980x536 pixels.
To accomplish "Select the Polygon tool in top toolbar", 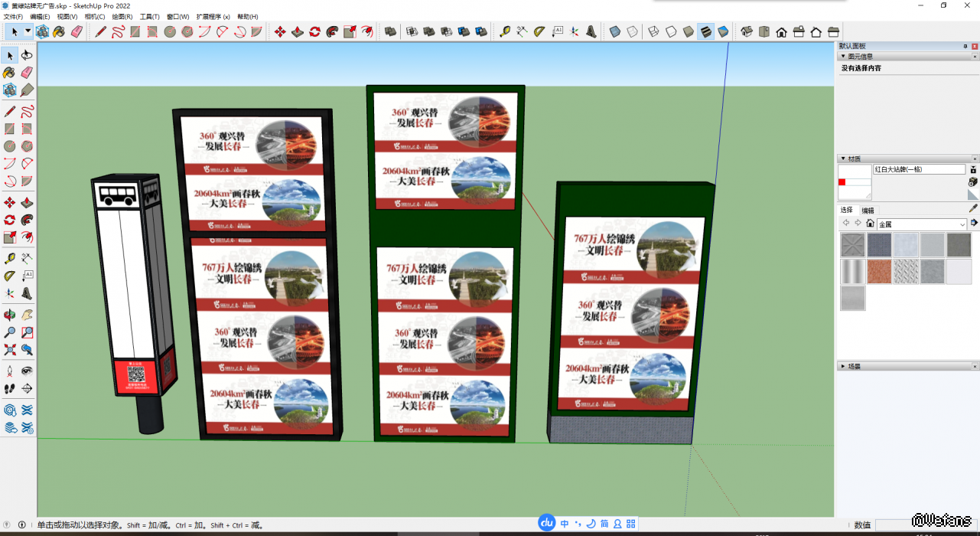I will coord(187,31).
